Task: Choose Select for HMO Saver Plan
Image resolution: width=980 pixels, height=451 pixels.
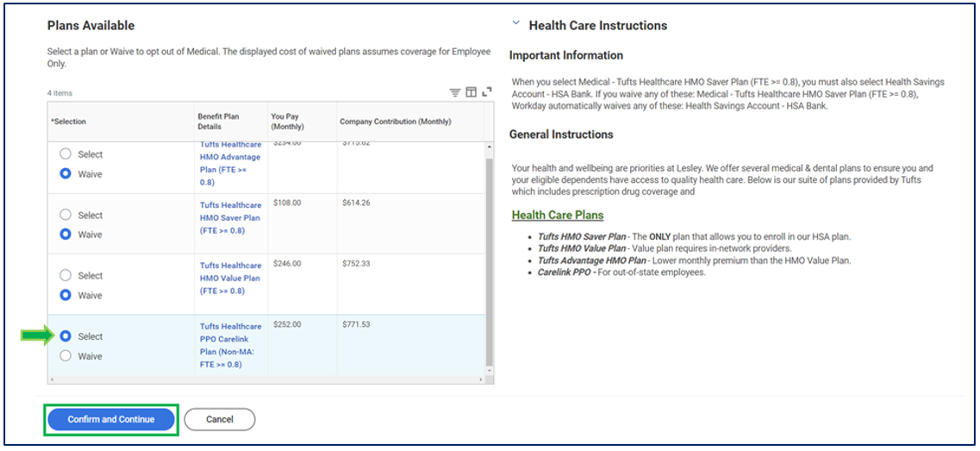Action: coord(66,215)
